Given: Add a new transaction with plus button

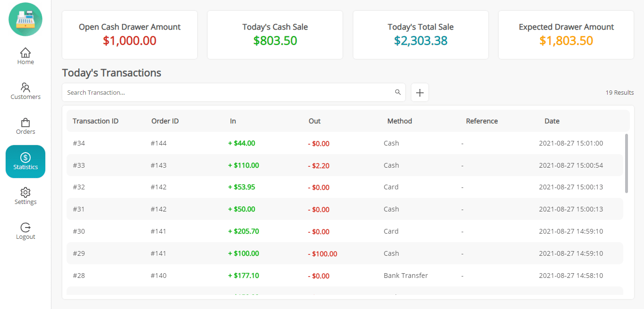Looking at the screenshot, I should point(419,92).
